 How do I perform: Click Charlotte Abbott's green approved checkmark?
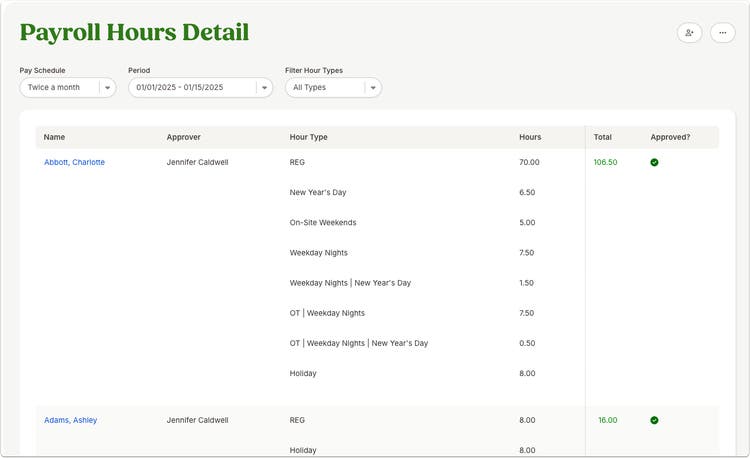coord(654,162)
